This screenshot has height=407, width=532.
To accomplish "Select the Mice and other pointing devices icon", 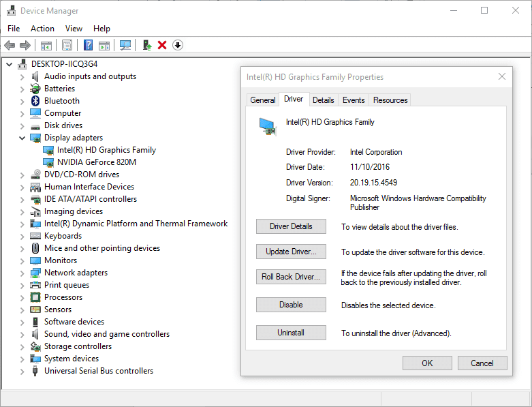I will (x=35, y=248).
